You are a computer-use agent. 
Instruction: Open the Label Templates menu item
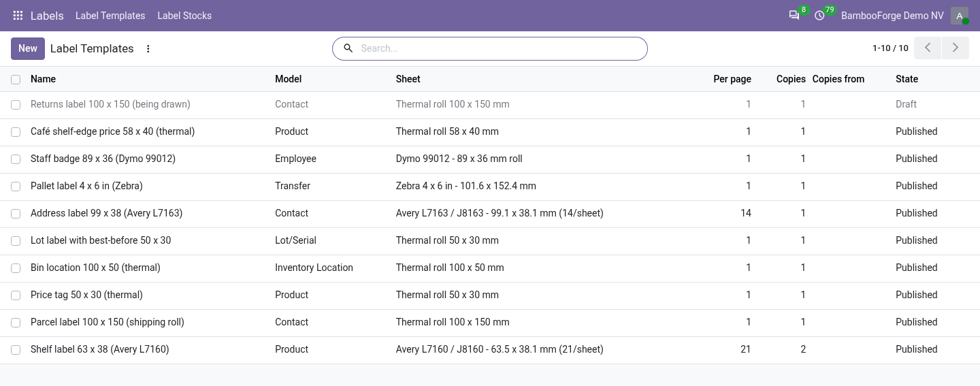pos(110,16)
